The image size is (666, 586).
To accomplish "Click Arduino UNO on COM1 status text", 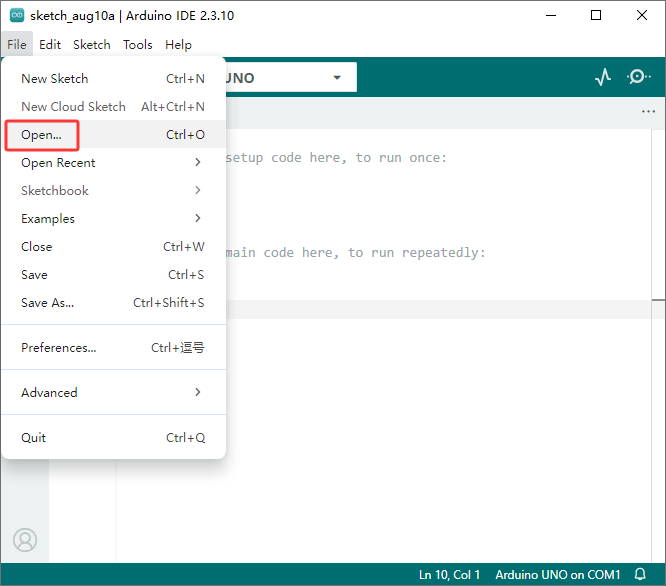I will 558,575.
